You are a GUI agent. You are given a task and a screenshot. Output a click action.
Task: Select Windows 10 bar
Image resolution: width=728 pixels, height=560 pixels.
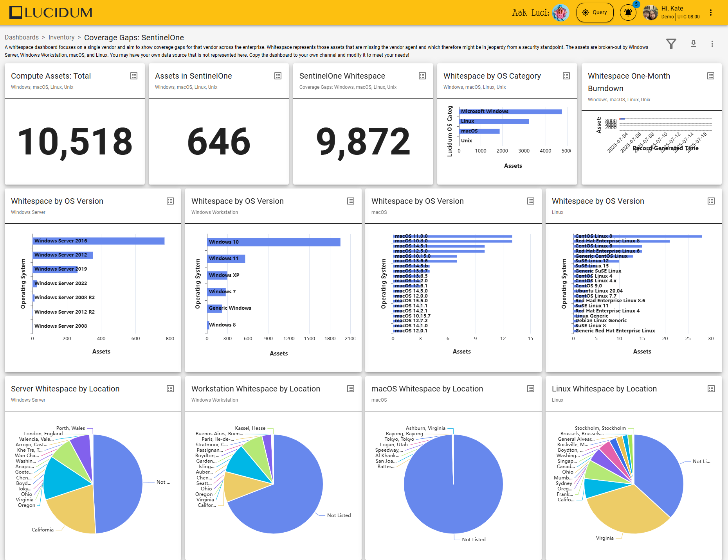click(274, 242)
